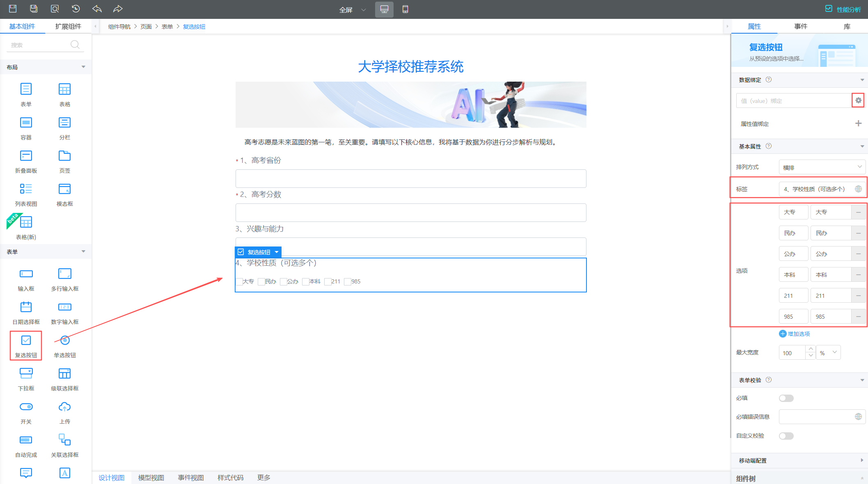
Task: Open the 扩展组件 tab
Action: (68, 27)
